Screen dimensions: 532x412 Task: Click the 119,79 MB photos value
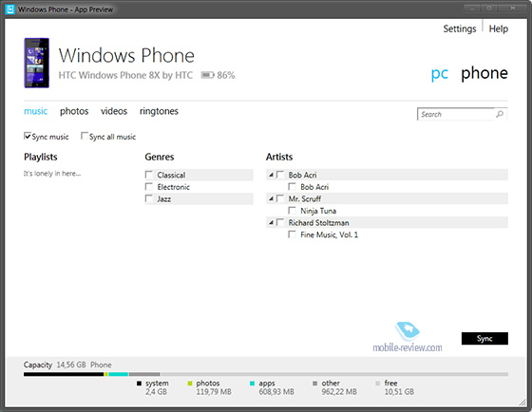(x=214, y=392)
